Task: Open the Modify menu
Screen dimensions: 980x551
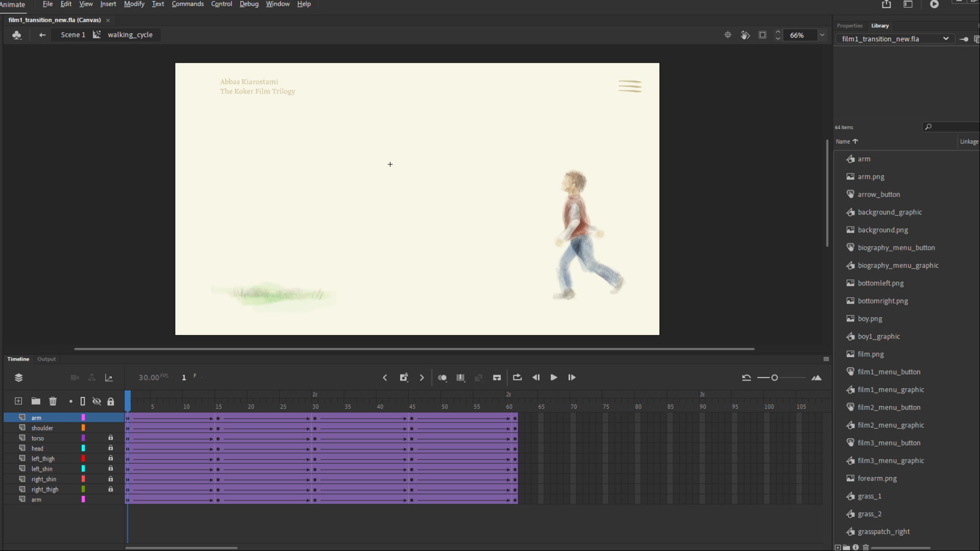Action: (x=134, y=4)
